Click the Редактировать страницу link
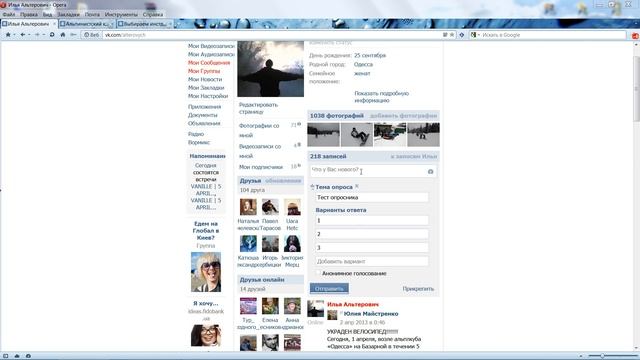Screen dimensions: 640x360 click(258, 108)
